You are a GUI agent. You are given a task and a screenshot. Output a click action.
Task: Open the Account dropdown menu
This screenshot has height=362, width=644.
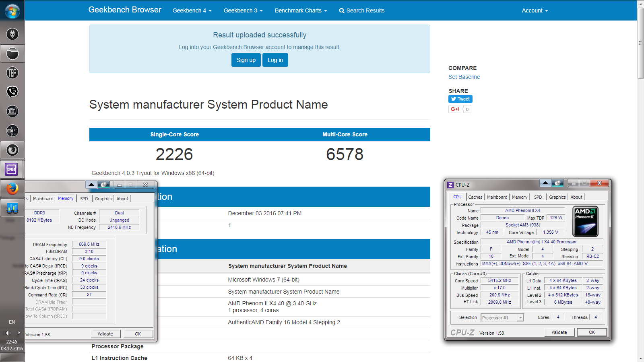535,10
